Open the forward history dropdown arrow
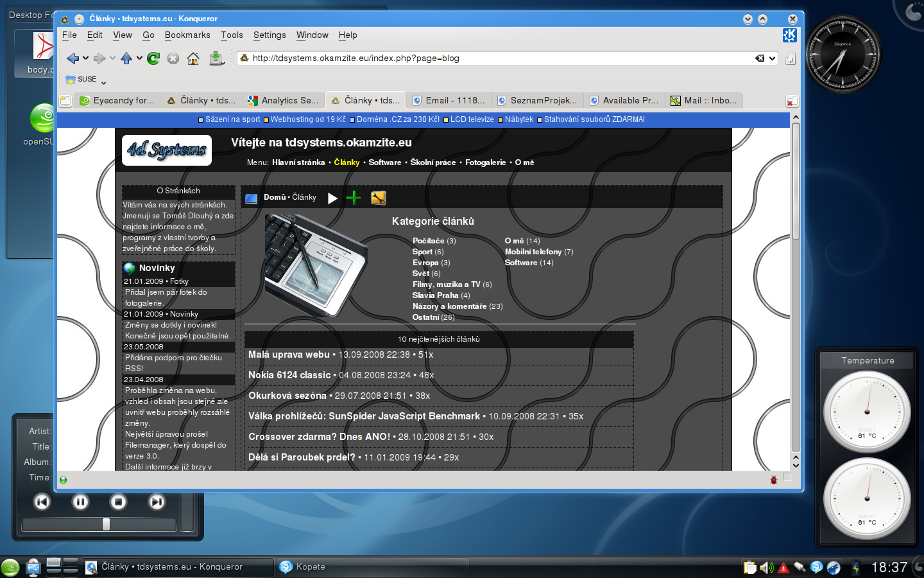The image size is (924, 578). [x=112, y=58]
